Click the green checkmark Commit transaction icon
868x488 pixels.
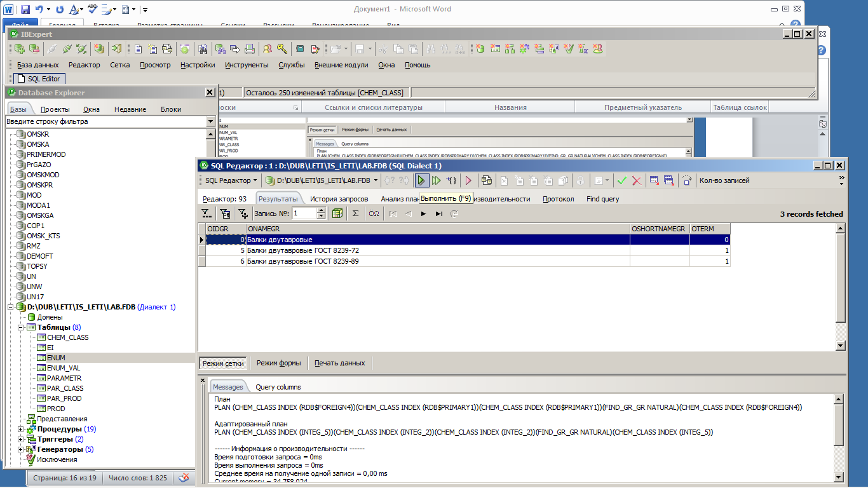point(621,180)
